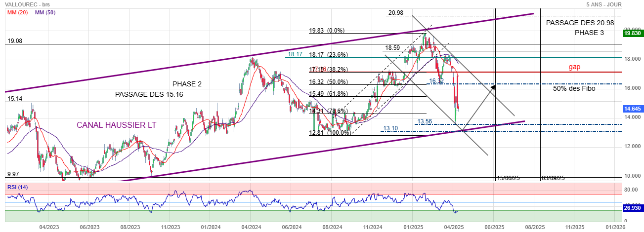
Task: Click the MM (20) moving average legend
Action: coord(16,12)
